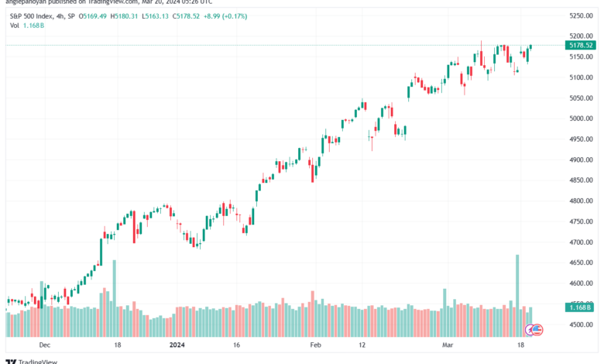
Task: Click the latest green candlestick at the chart's right edge
Action: tap(530, 47)
